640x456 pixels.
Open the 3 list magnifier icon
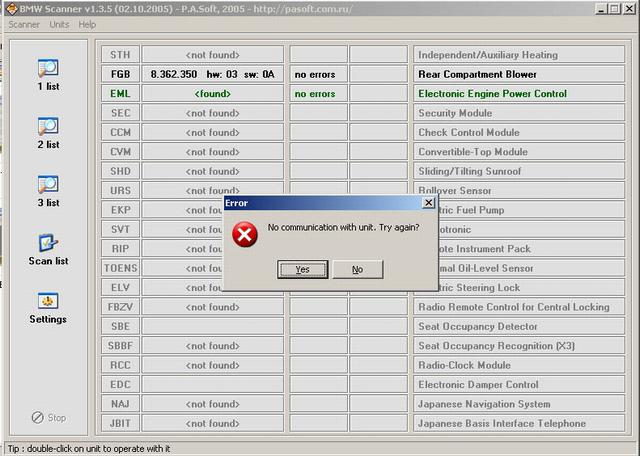coord(48,185)
